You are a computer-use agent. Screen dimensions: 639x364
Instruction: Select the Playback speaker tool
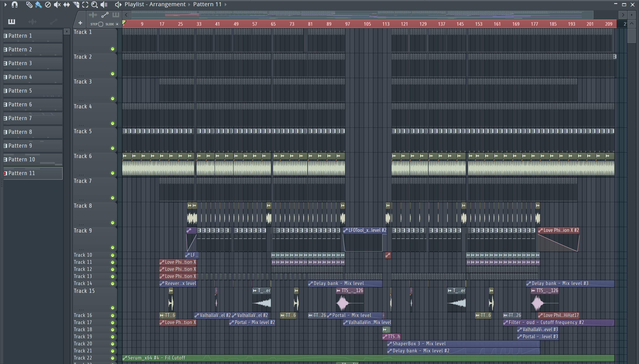click(104, 4)
